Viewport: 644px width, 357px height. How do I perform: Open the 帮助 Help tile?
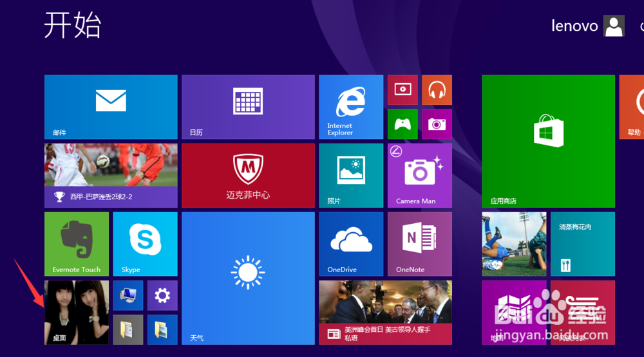[x=632, y=107]
